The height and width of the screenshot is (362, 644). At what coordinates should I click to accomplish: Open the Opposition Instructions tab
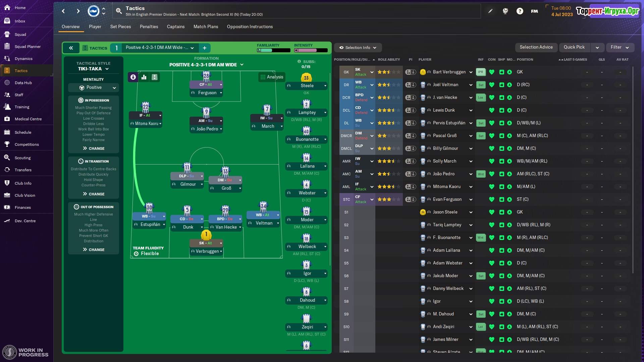click(x=250, y=27)
